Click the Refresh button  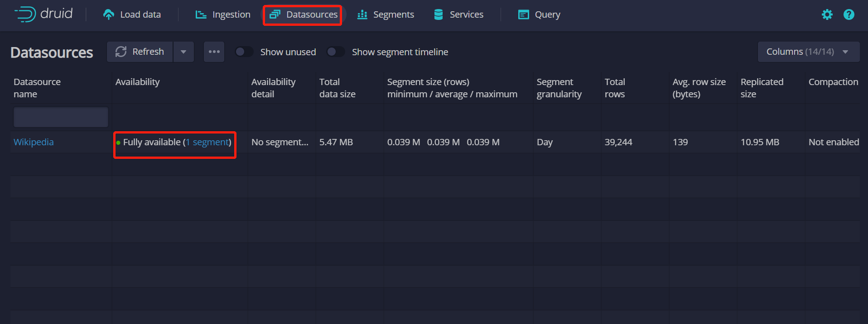pyautogui.click(x=140, y=52)
